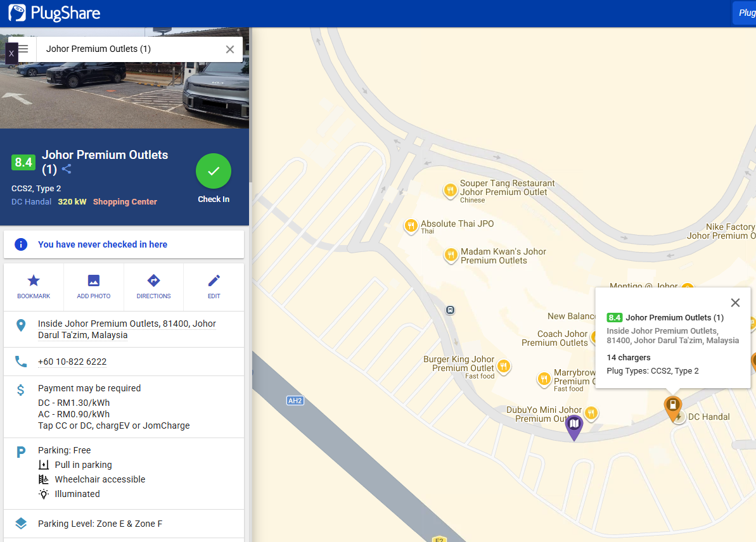The image size is (756, 542).
Task: Click the Marrybrown restaurant marker
Action: [x=544, y=379]
